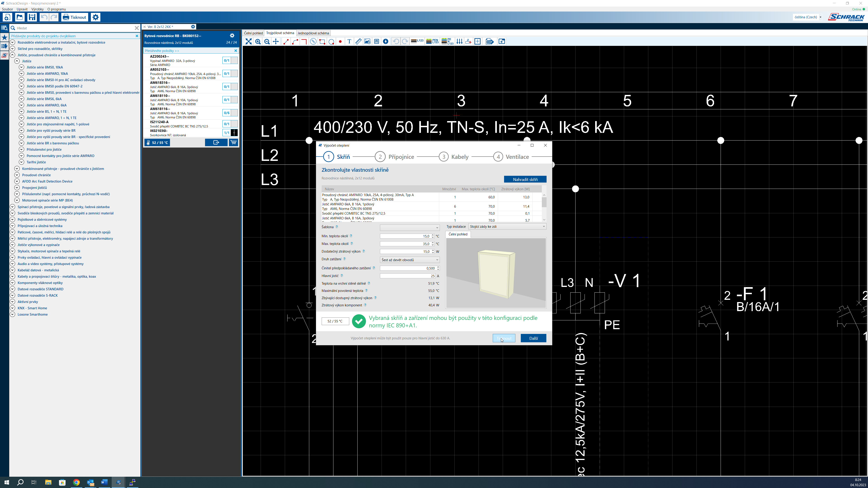Zoom out on the schema drawing
This screenshot has height=488, width=868.
[267, 41]
